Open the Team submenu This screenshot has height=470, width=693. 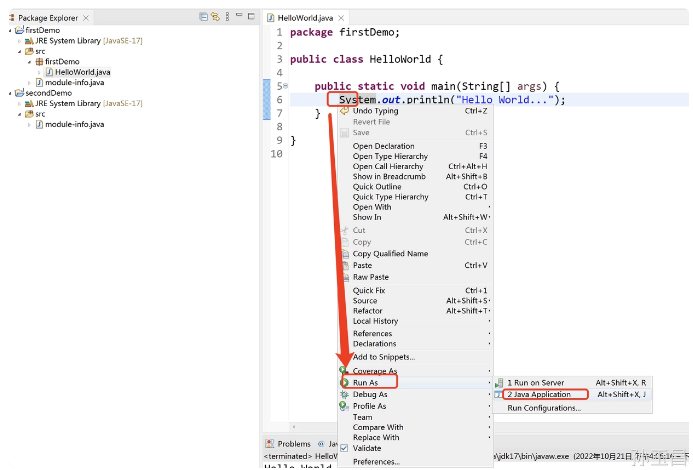(x=415, y=417)
